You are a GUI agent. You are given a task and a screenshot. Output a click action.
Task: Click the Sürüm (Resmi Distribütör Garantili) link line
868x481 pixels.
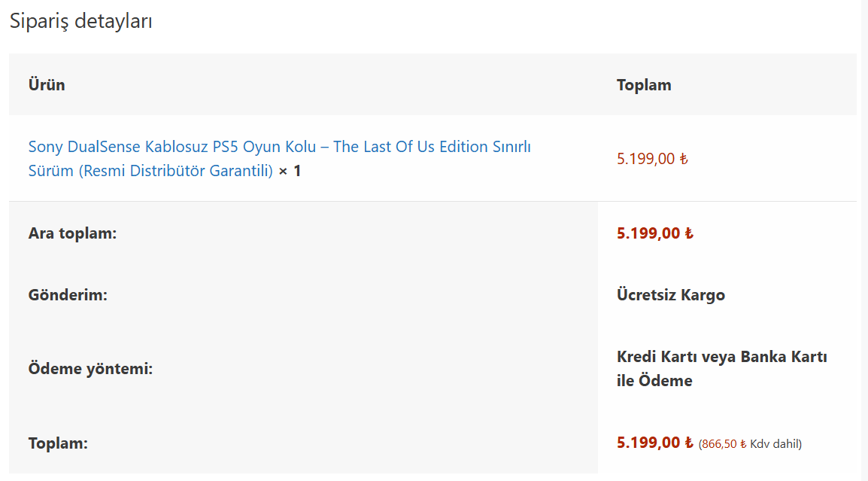pos(150,171)
